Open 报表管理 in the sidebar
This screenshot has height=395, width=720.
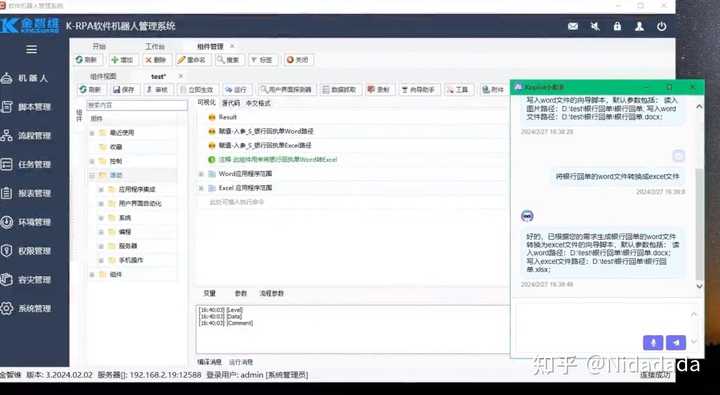[x=26, y=193]
